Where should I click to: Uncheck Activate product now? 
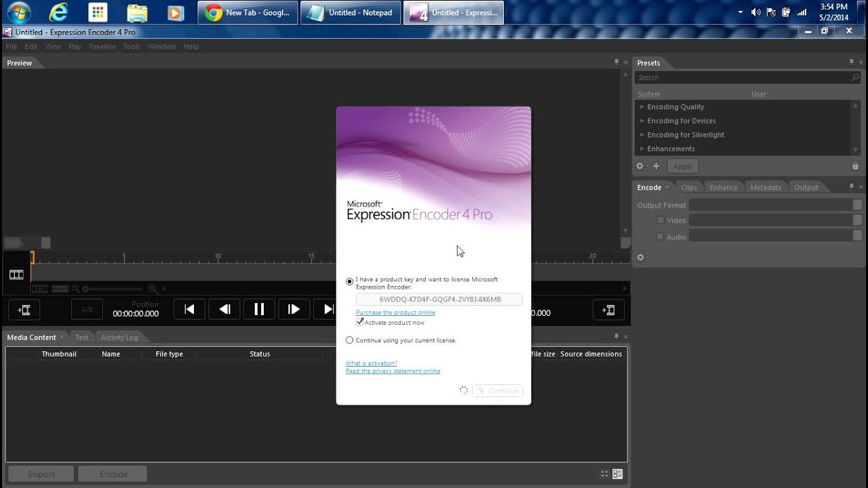360,322
